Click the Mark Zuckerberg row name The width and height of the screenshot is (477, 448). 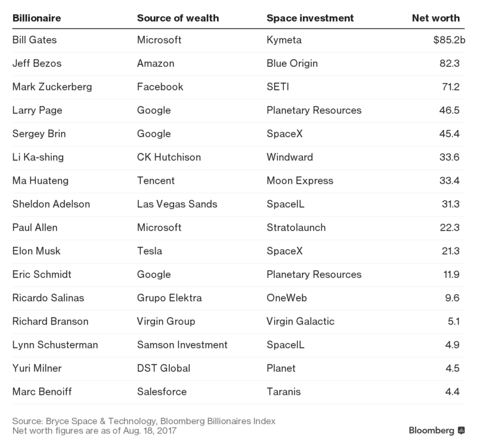(x=52, y=86)
